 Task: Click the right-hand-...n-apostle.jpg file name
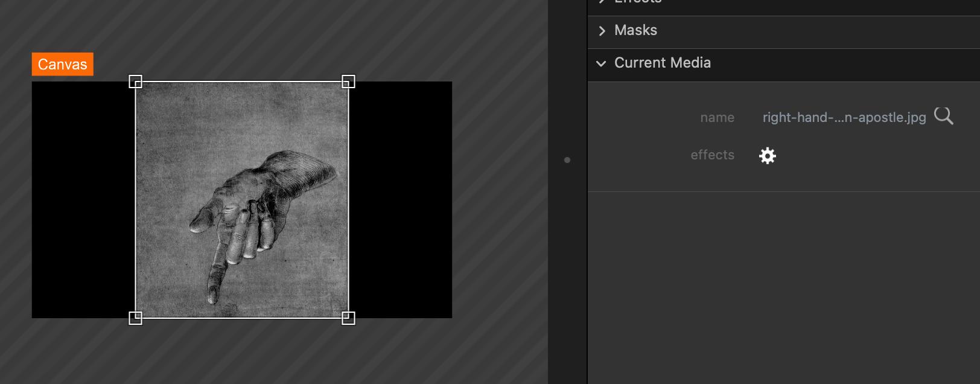pos(844,118)
